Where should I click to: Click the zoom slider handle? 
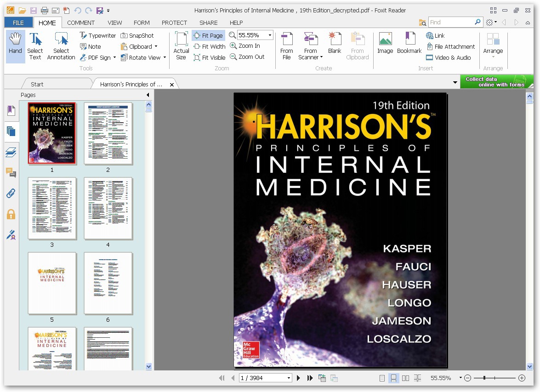(484, 378)
